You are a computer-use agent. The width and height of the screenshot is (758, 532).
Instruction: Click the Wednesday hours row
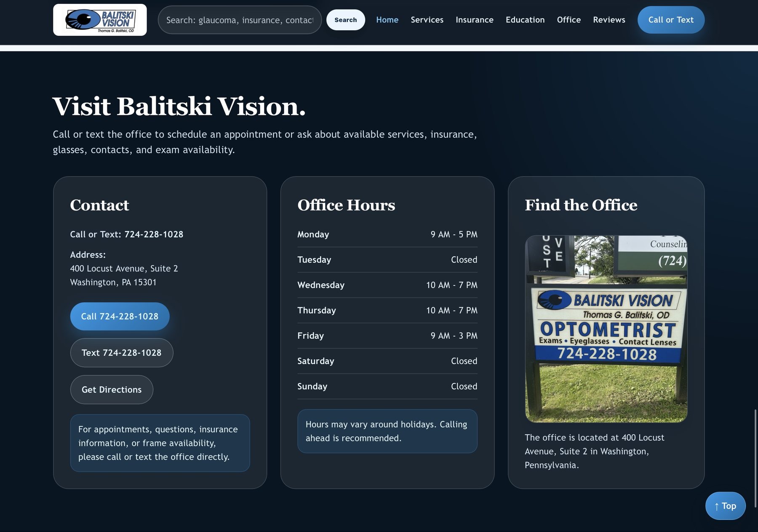point(387,285)
